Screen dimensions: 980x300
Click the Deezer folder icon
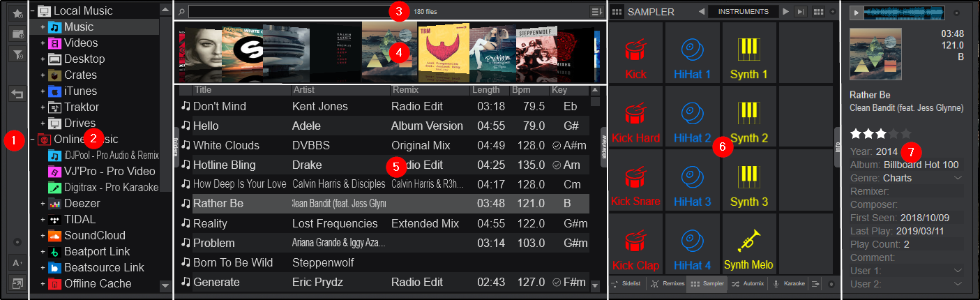tap(54, 204)
